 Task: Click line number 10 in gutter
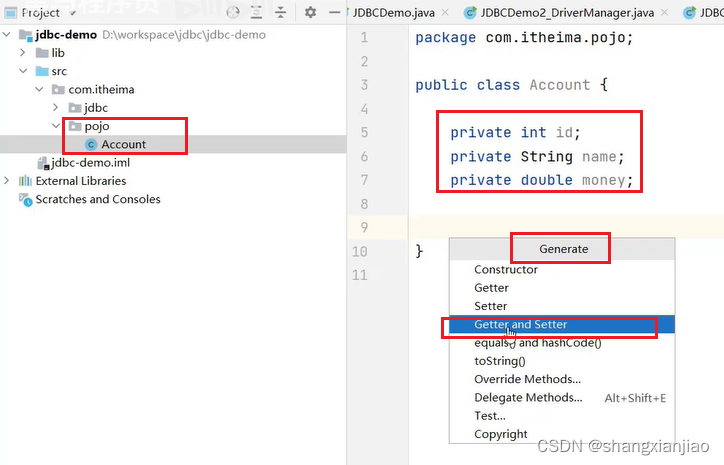[360, 252]
